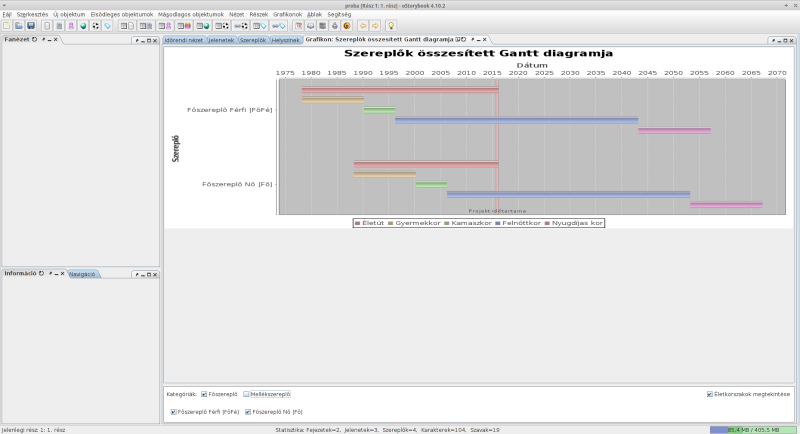
Task: Open the characters table icon with pink person
Action: point(165,25)
